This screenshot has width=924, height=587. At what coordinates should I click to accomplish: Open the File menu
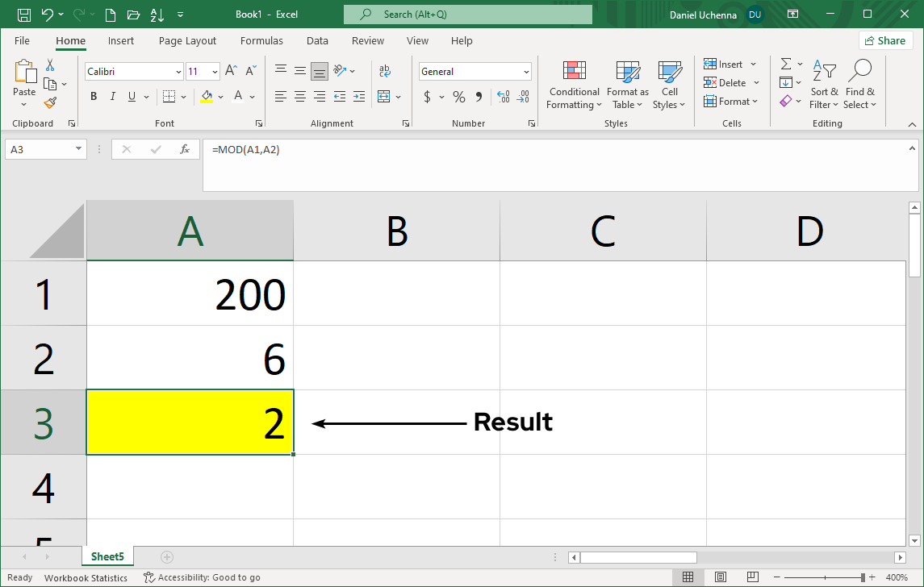(x=22, y=40)
